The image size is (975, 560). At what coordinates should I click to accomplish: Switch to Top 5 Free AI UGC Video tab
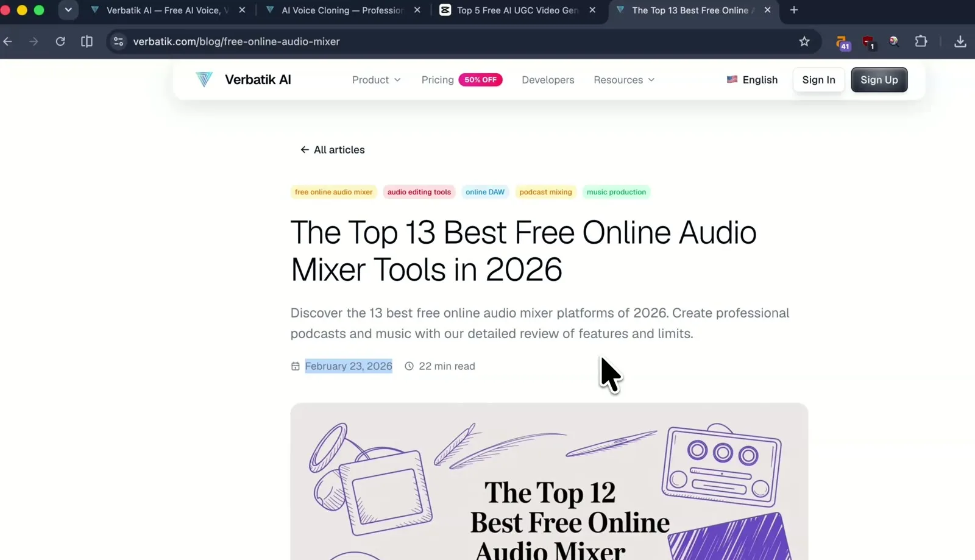click(517, 10)
